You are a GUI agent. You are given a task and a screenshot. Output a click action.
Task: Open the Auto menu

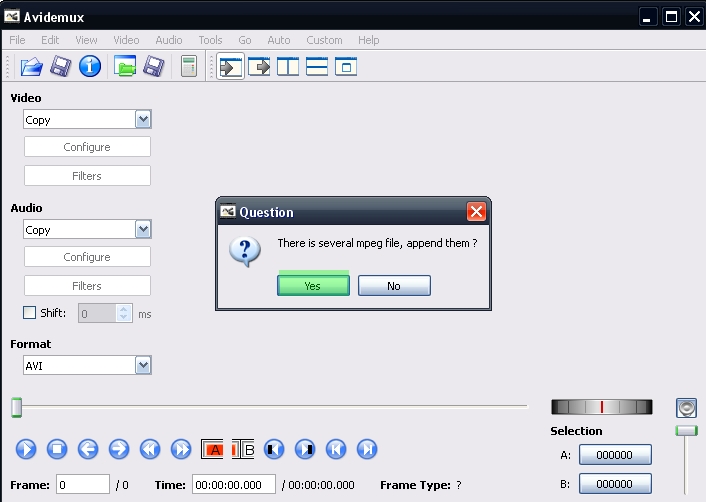pyautogui.click(x=279, y=40)
